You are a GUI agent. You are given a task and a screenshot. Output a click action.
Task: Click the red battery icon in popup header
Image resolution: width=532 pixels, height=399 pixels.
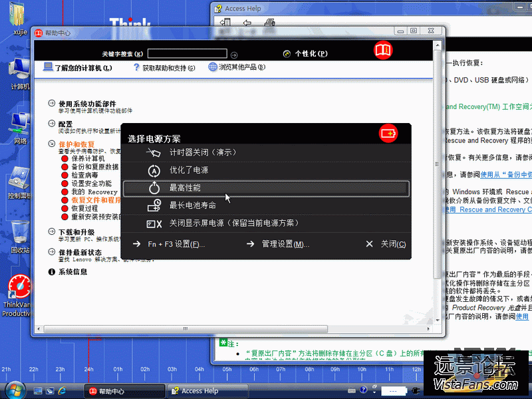[x=388, y=133]
